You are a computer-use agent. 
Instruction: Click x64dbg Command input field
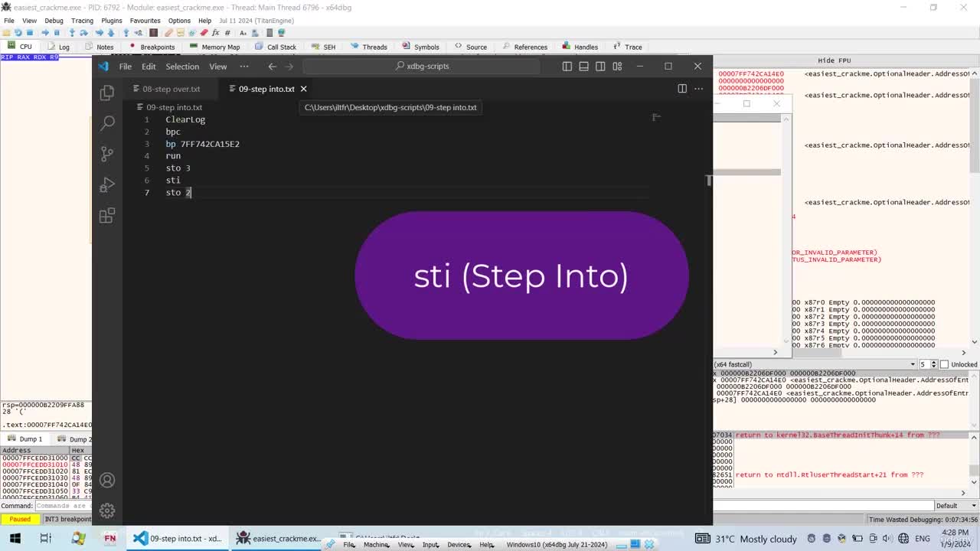pos(64,506)
